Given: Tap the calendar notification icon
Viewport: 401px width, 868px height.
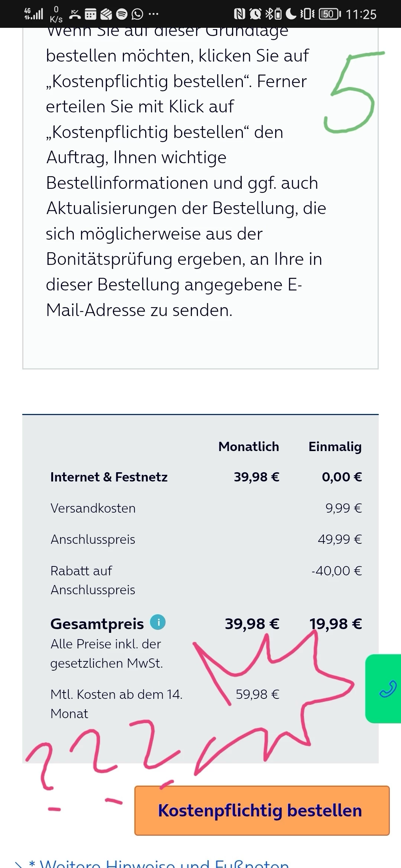Looking at the screenshot, I should pyautogui.click(x=91, y=14).
